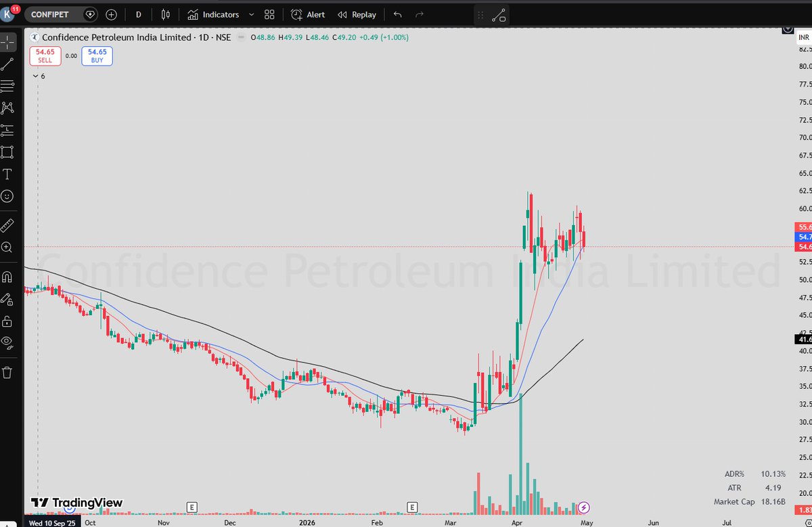
Task: Click the Market Cap 18.16B value
Action: pyautogui.click(x=774, y=502)
